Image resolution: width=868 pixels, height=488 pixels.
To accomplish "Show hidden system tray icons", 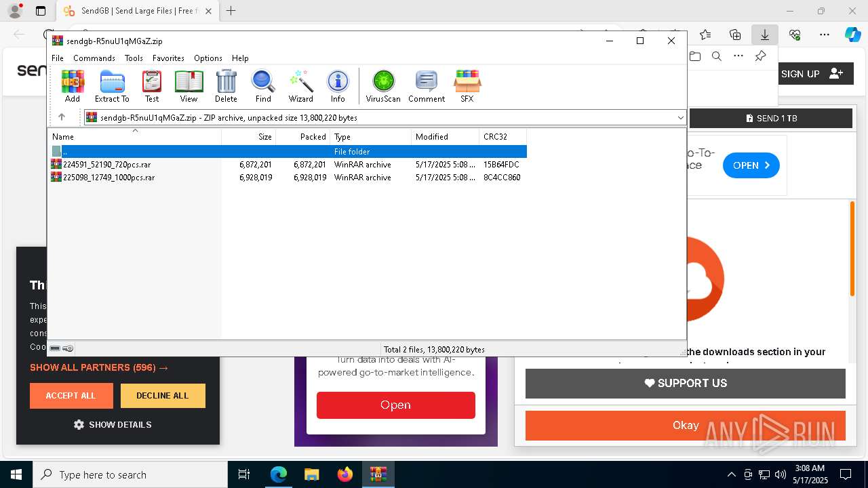I will [x=731, y=474].
